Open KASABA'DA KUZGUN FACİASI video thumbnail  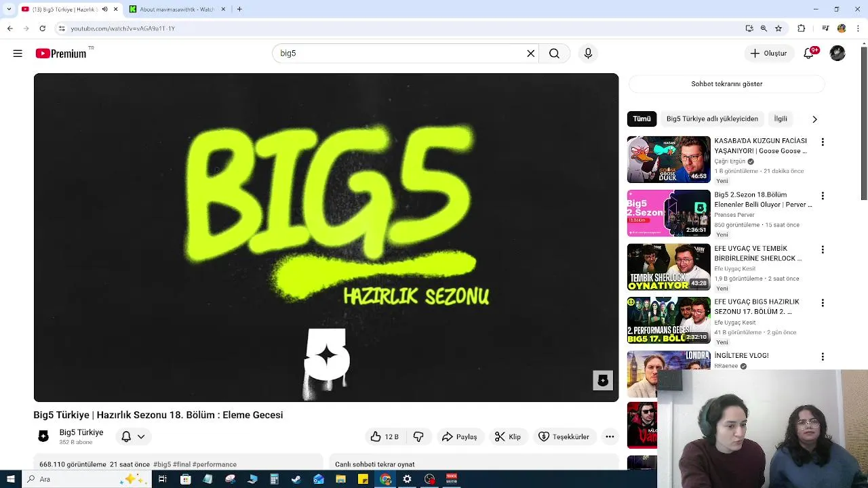pos(669,160)
